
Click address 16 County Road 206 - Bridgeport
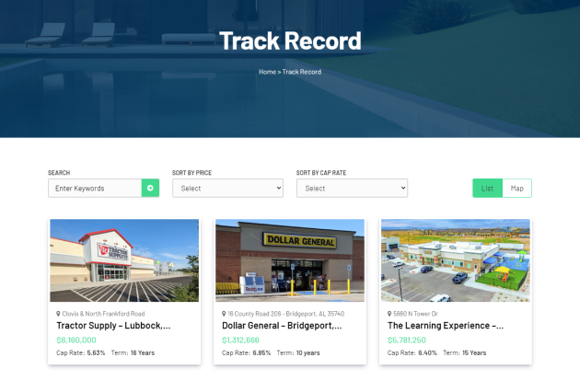[286, 314]
